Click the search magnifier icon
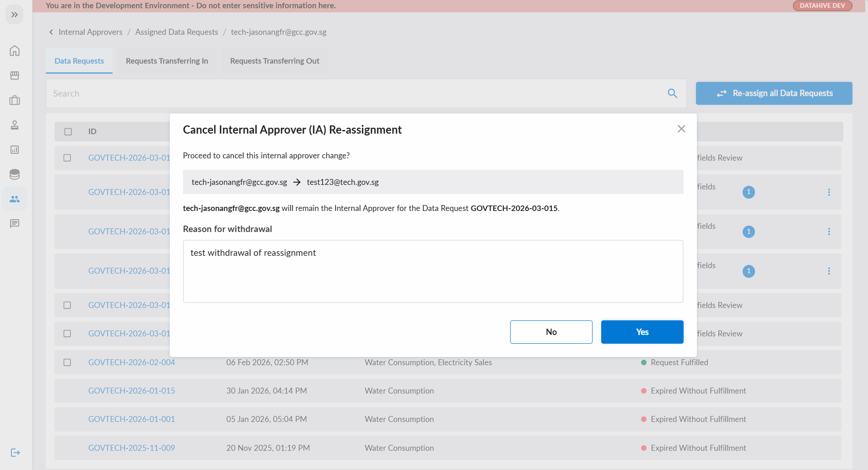Image resolution: width=868 pixels, height=470 pixels. coord(672,93)
